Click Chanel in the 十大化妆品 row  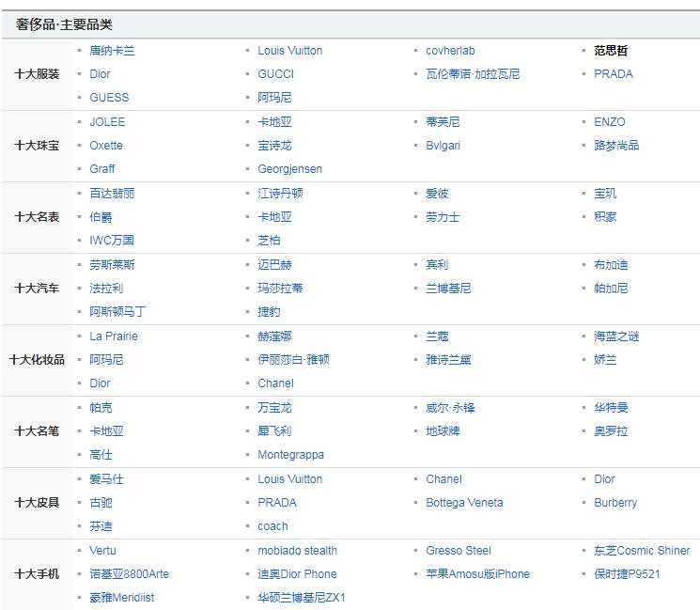(x=275, y=383)
